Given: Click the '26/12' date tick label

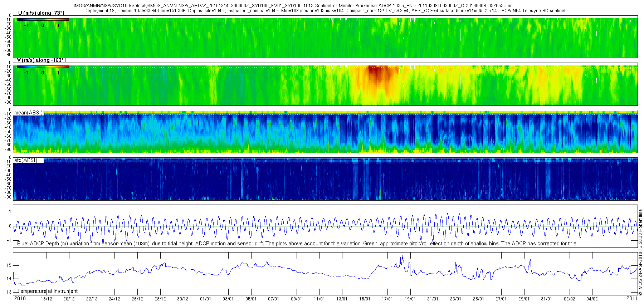Looking at the screenshot, I should point(137,299).
